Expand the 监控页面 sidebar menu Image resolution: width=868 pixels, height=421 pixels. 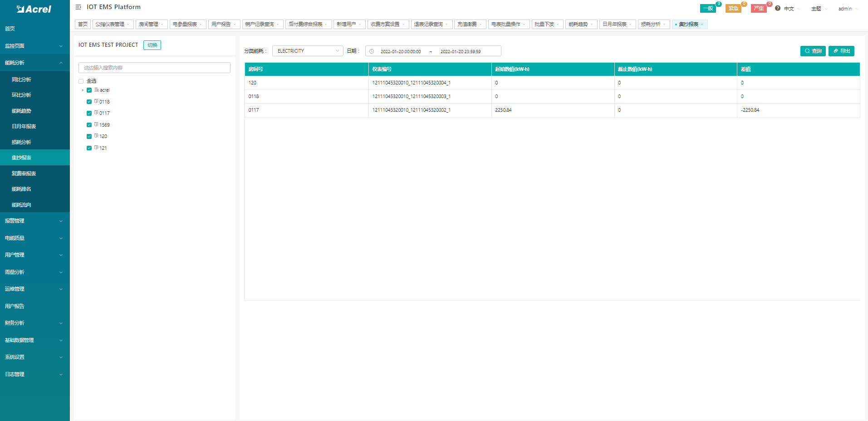click(35, 46)
